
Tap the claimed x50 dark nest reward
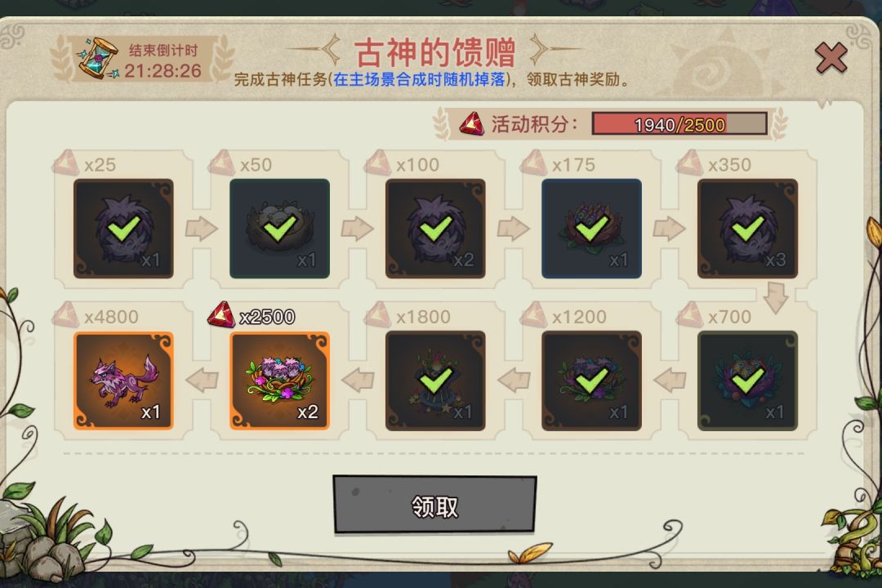coord(279,229)
